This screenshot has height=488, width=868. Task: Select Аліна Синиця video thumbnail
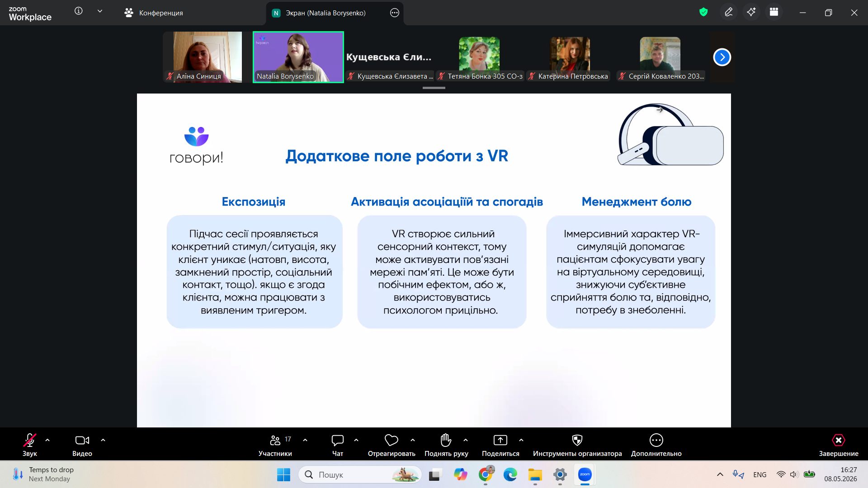pos(203,57)
